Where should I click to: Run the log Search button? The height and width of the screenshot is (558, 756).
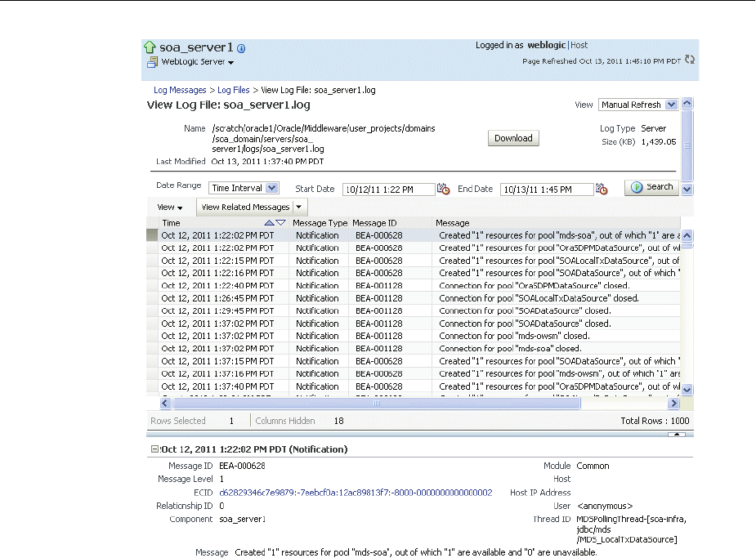pos(652,187)
